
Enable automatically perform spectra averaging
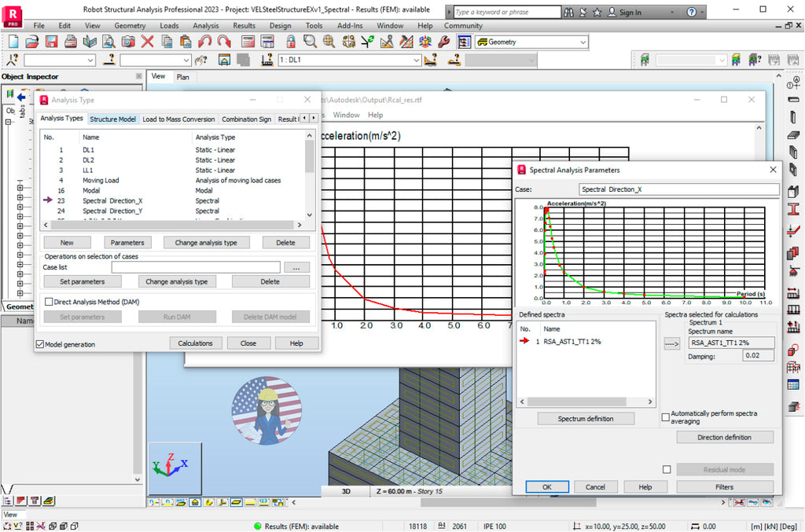click(665, 416)
